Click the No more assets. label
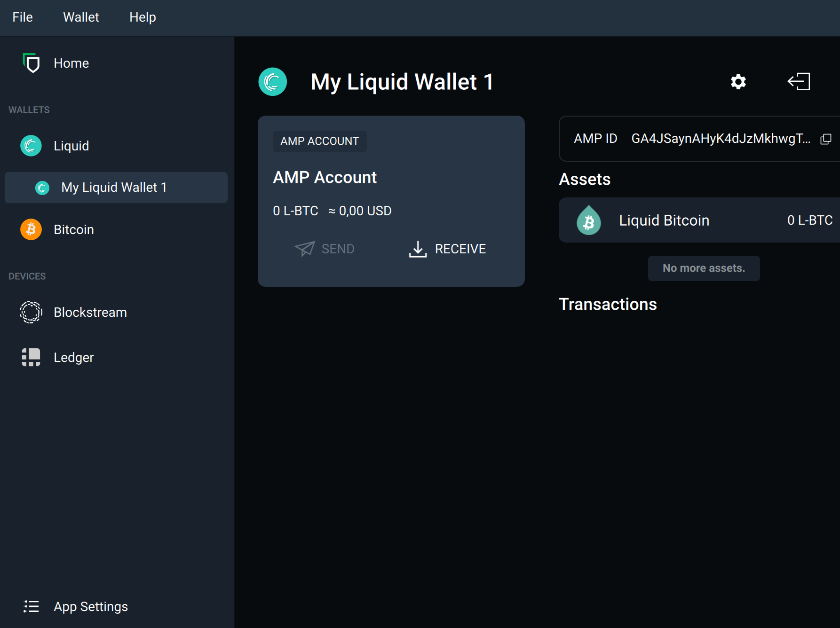 (x=704, y=268)
